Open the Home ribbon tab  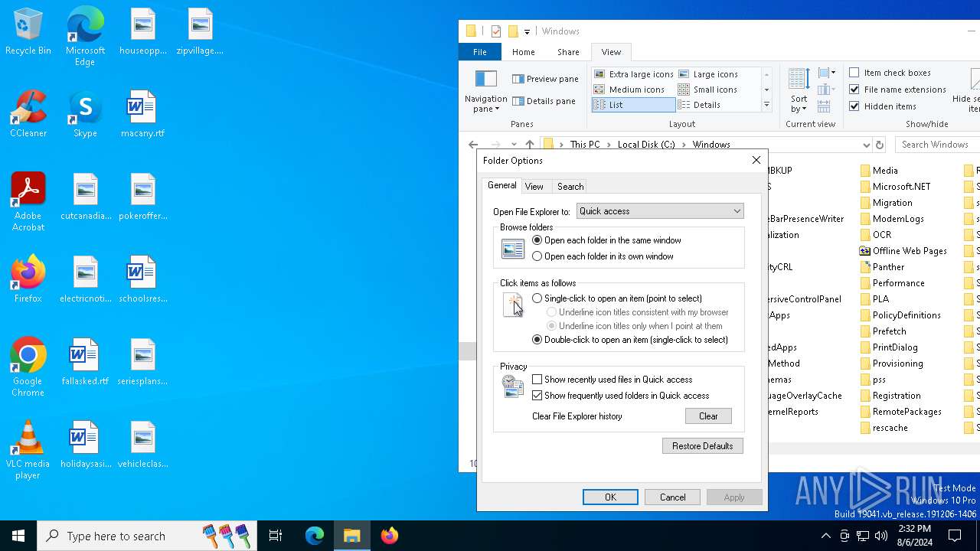(x=524, y=52)
